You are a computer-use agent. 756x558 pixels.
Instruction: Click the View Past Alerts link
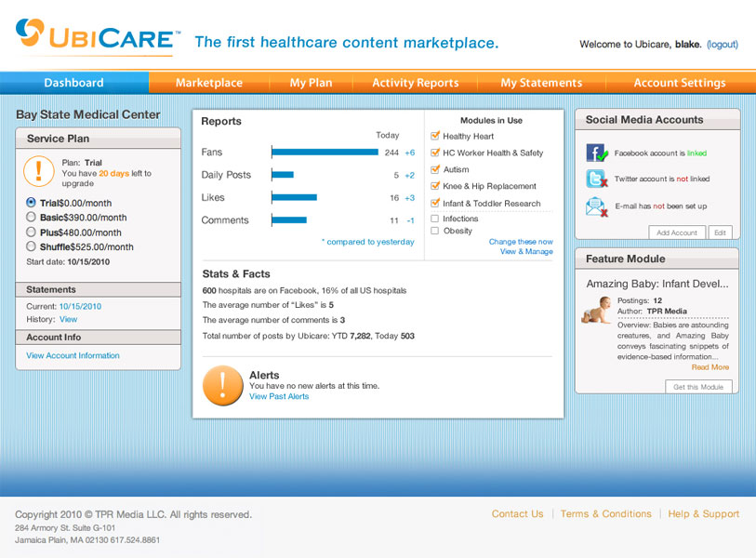[279, 396]
